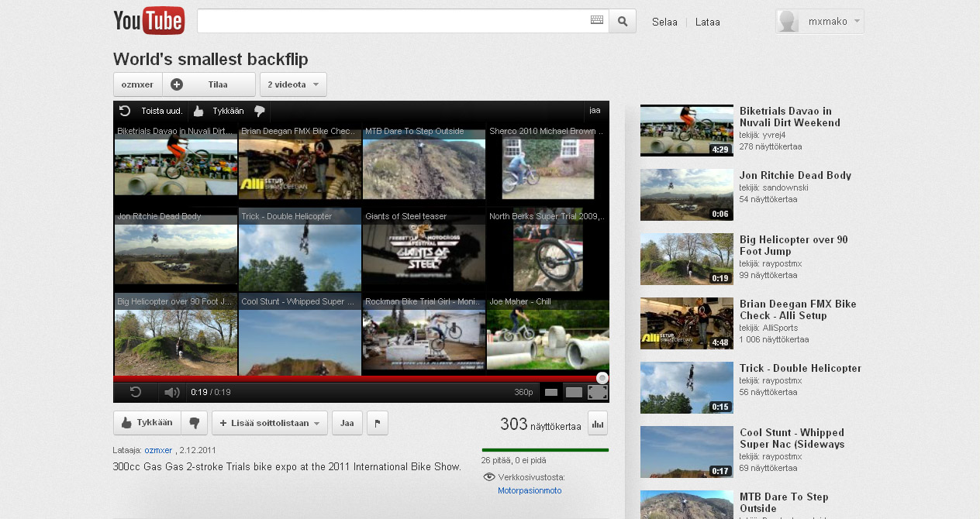Click the jaa share link in player top bar

coord(595,111)
